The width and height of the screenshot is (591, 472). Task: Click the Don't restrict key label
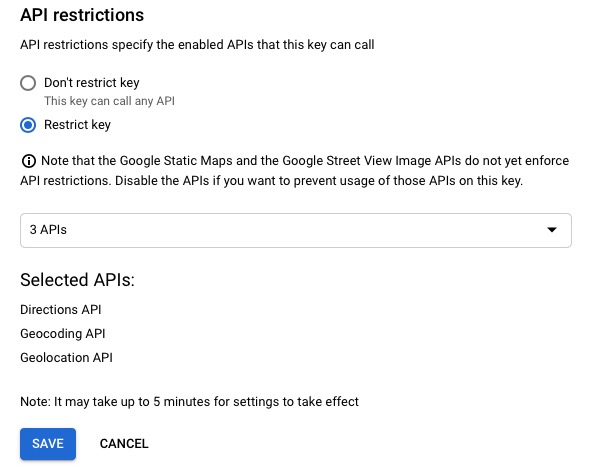pos(92,83)
